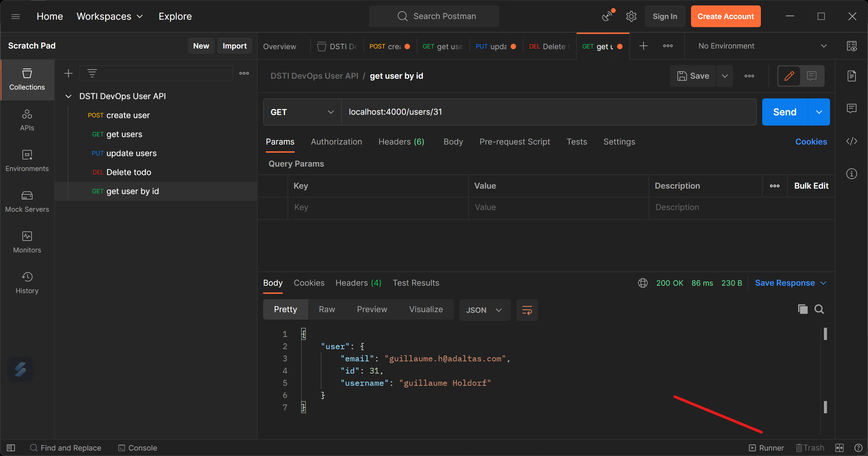Image resolution: width=868 pixels, height=456 pixels.
Task: Select the create user POST request
Action: tap(156, 115)
